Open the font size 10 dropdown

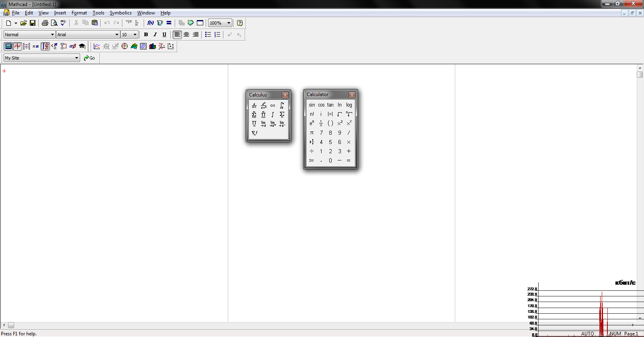click(x=135, y=35)
